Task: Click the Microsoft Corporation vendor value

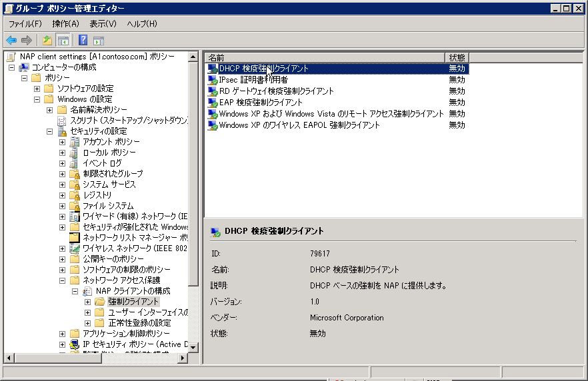Action: click(347, 318)
